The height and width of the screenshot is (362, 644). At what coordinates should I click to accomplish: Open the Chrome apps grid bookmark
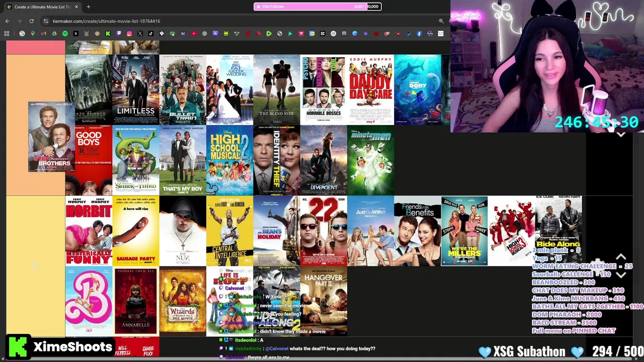(7, 34)
